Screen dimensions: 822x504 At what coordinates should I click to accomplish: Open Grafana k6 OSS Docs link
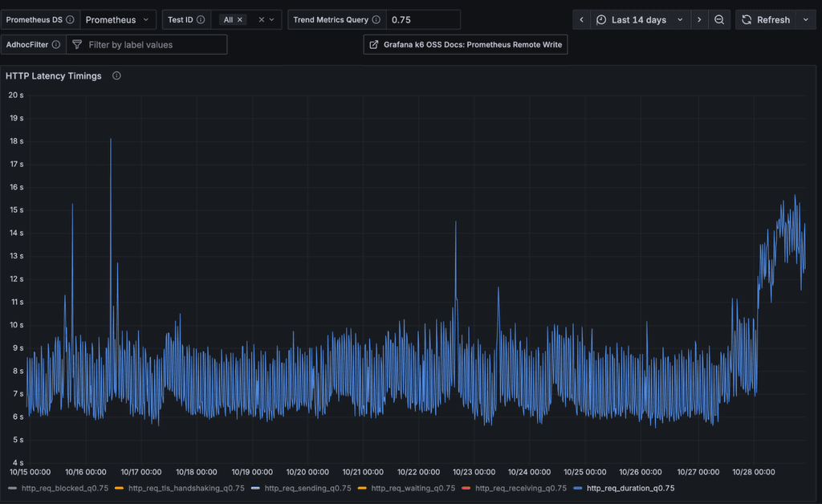[x=466, y=44]
